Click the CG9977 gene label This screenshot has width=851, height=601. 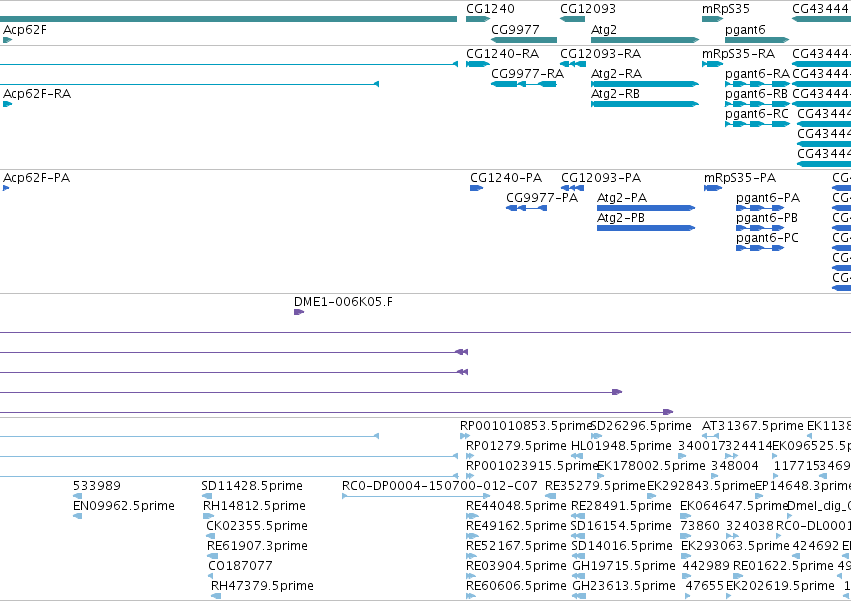(515, 29)
